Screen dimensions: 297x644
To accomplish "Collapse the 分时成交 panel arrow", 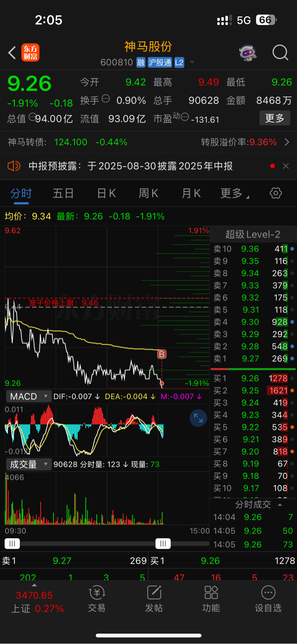I will click(x=280, y=505).
